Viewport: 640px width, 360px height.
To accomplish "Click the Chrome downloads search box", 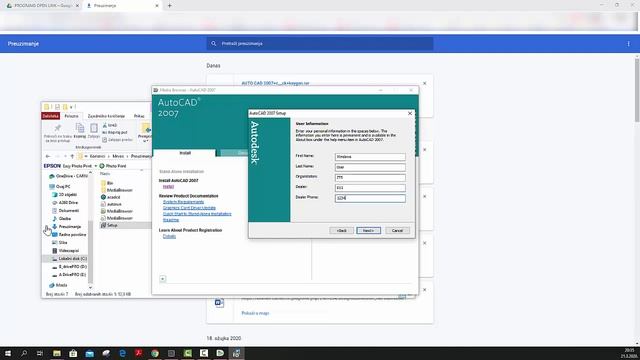I will [320, 44].
